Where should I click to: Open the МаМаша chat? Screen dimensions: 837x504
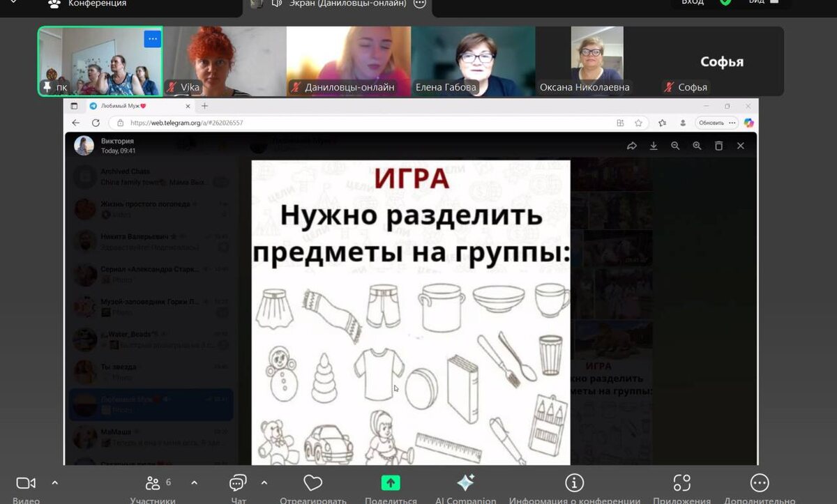pyautogui.click(x=151, y=437)
